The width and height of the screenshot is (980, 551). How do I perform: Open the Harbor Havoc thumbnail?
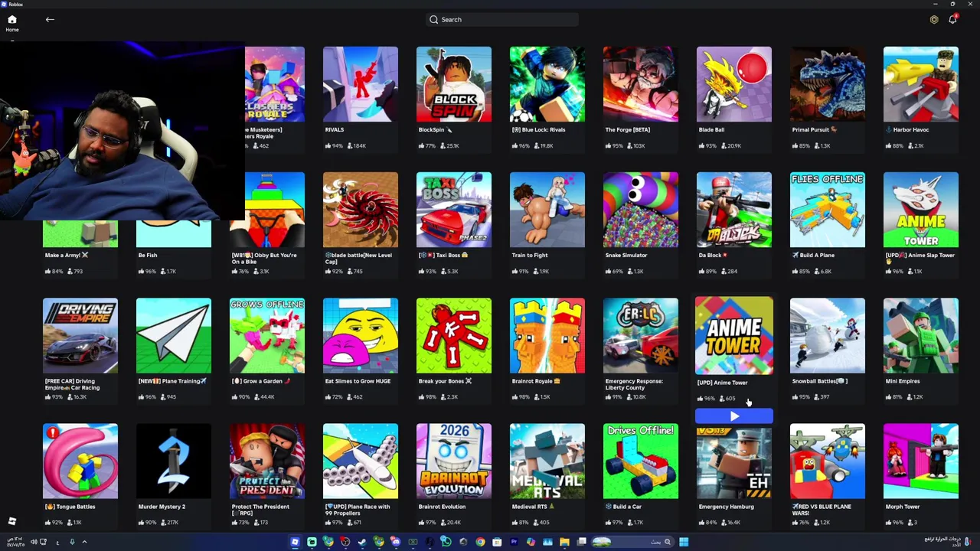click(x=921, y=84)
